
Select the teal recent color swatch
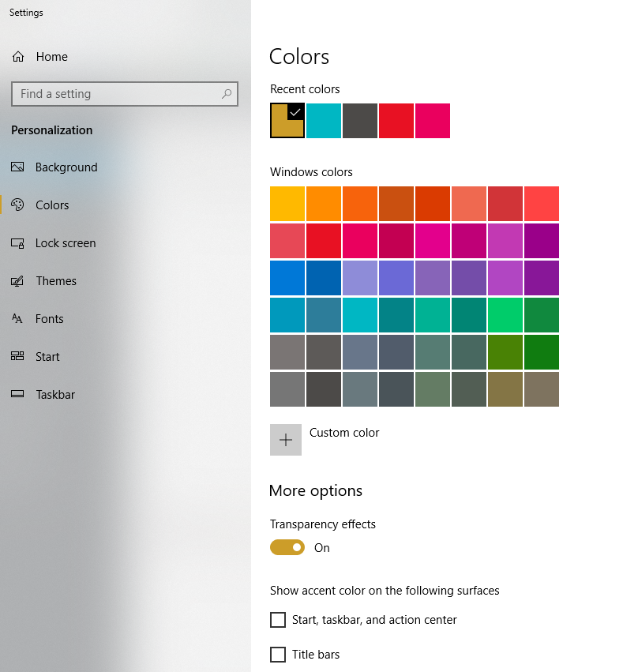[324, 121]
